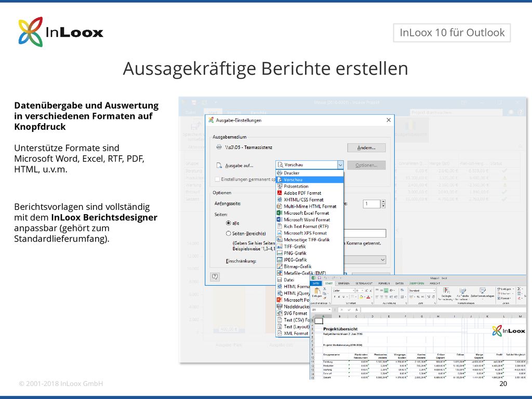
Task: Switch to Excel EINFÜGEN tab
Action: pos(344,283)
